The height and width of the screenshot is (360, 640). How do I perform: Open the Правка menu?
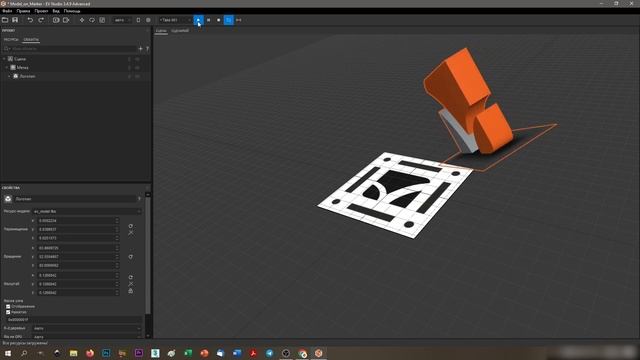coord(23,11)
